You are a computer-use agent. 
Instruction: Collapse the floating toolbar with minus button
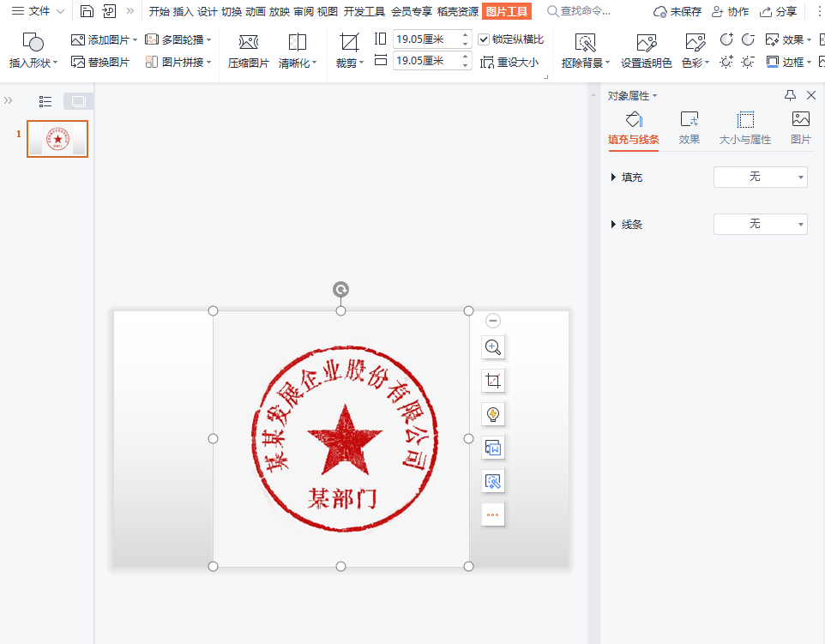[x=492, y=320]
